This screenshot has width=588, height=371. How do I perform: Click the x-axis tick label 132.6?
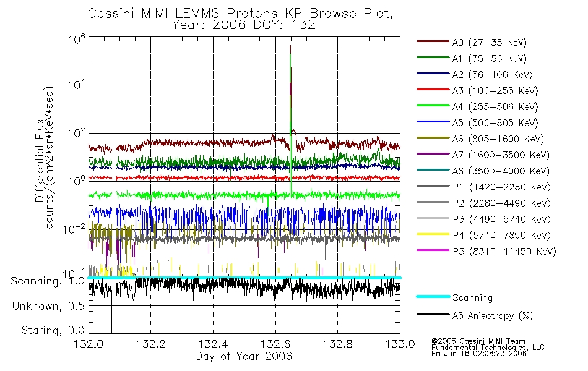[x=275, y=344]
